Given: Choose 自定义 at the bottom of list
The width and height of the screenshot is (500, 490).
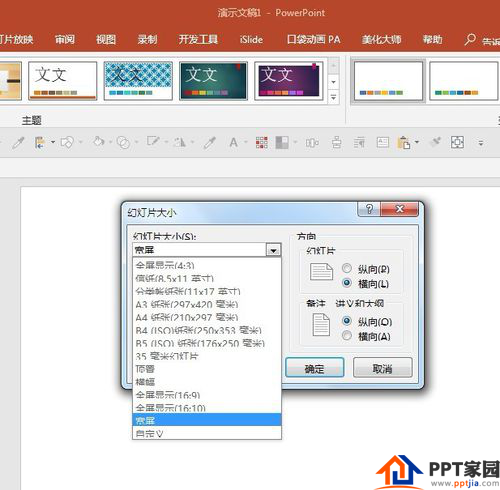Looking at the screenshot, I should (x=207, y=433).
